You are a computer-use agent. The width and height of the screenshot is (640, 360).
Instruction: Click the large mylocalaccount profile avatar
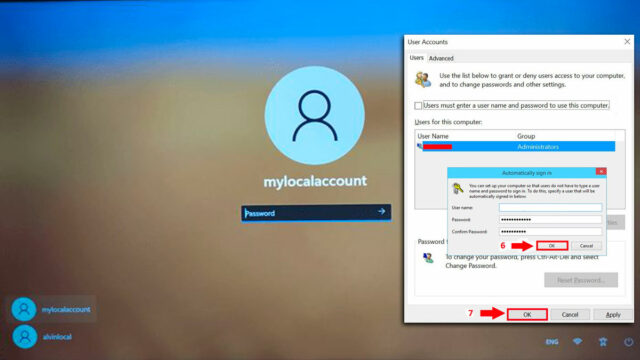tap(314, 116)
